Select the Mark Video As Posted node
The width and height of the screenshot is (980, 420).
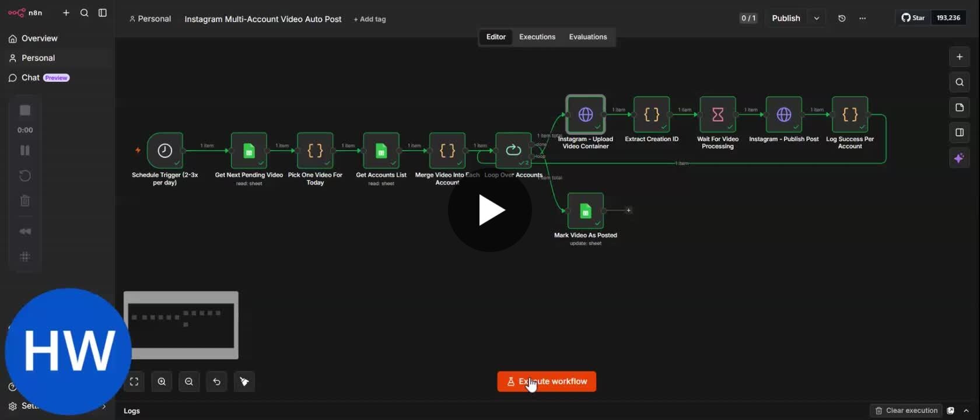[586, 211]
